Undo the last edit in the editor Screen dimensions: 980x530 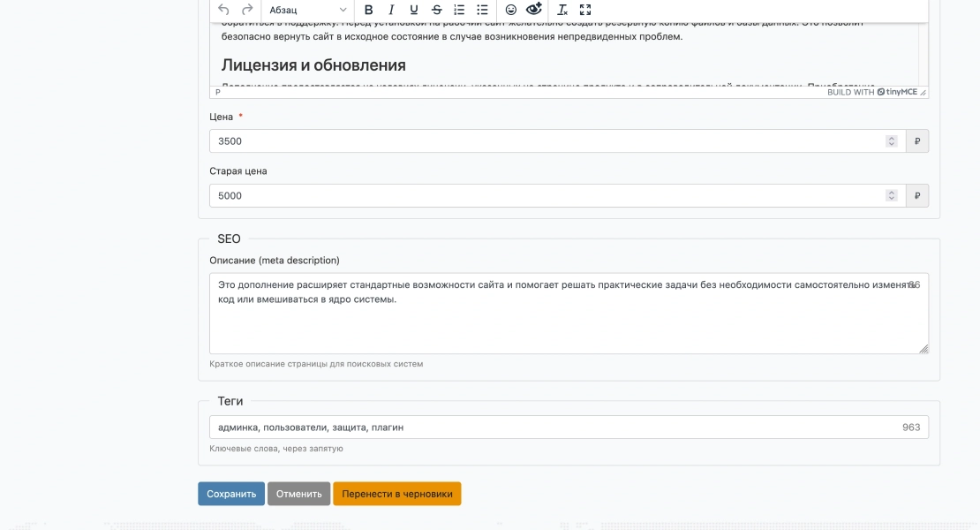(223, 10)
